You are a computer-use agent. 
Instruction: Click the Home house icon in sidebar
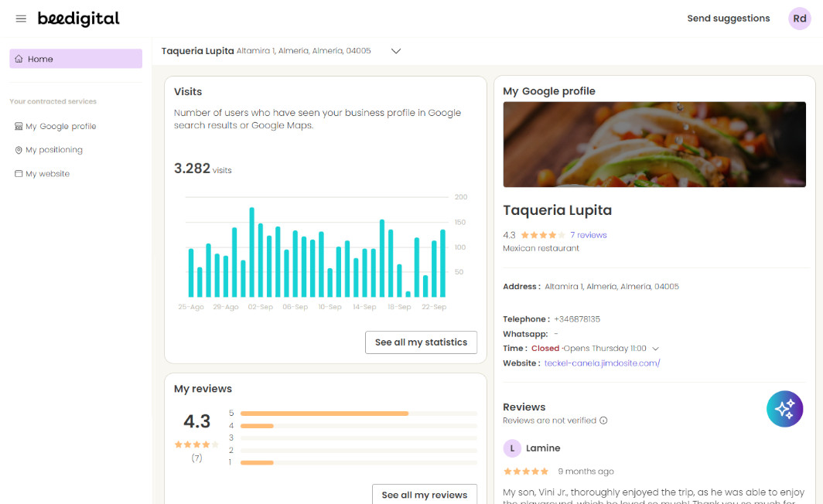point(19,59)
